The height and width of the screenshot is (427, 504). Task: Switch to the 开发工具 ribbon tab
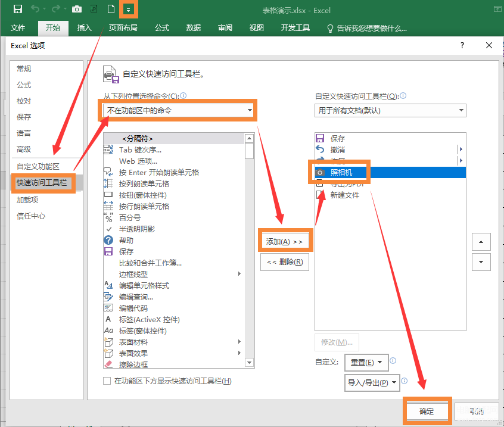pos(295,28)
